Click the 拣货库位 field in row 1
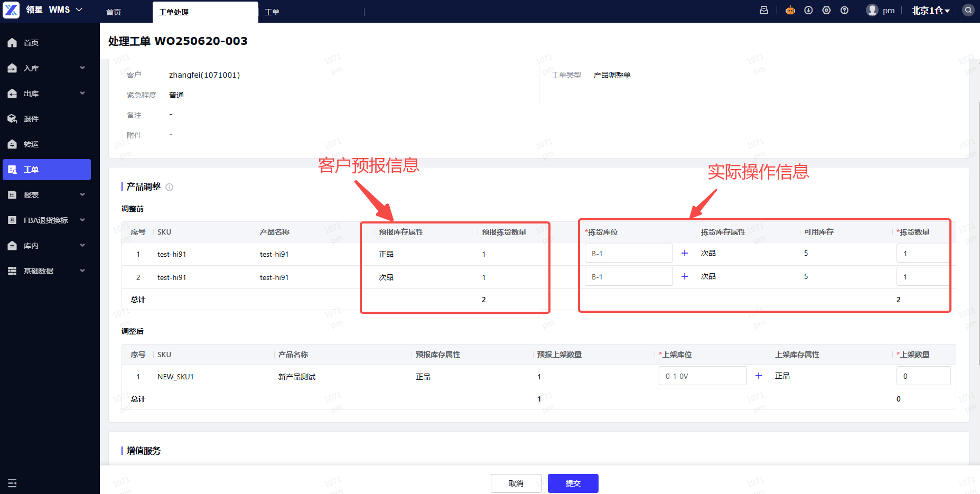Screen dimensions: 980x494 (629, 253)
